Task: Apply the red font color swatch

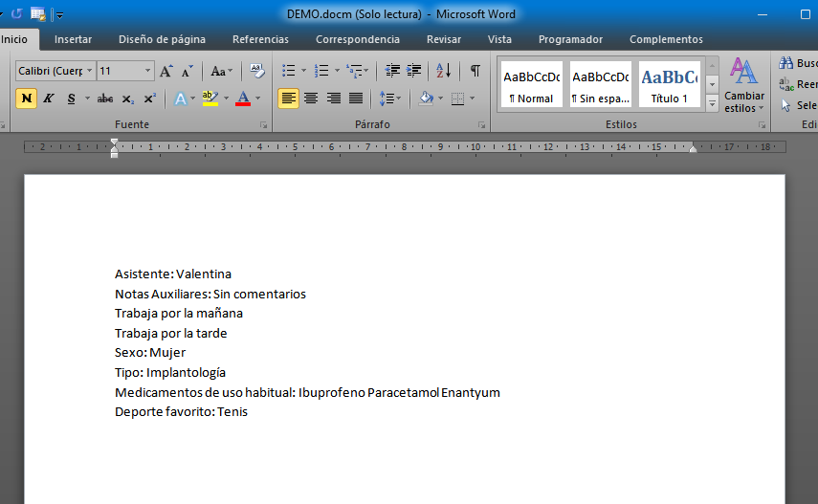Action: pyautogui.click(x=242, y=99)
